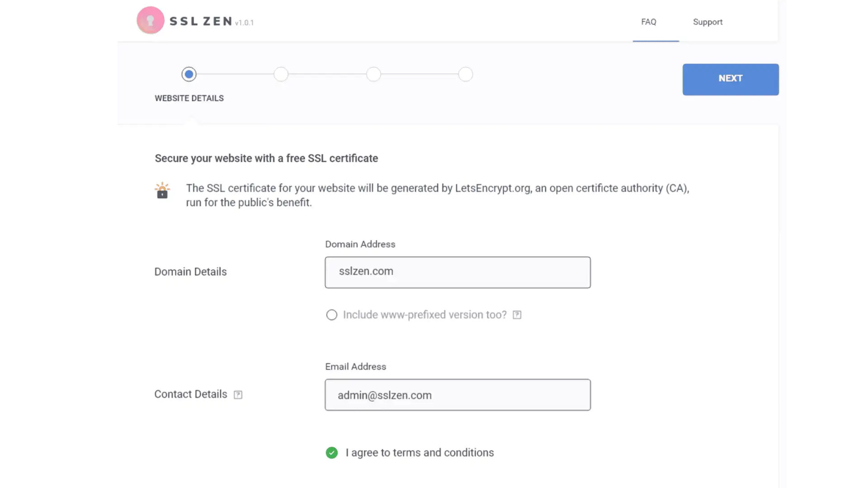Click 'Secure your website with a free SSL certificate' heading
This screenshot has width=868, height=488.
pos(266,159)
